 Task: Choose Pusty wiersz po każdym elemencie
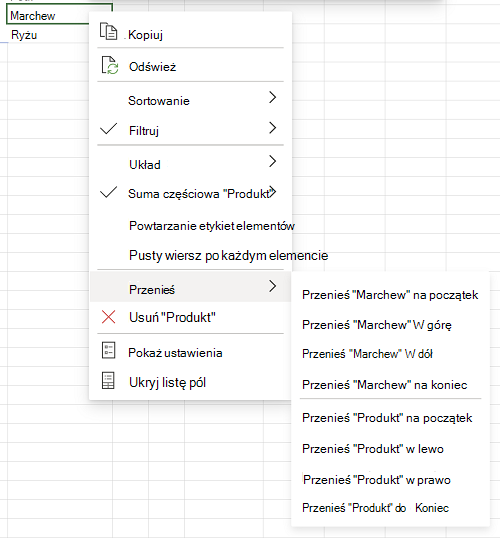point(229,255)
